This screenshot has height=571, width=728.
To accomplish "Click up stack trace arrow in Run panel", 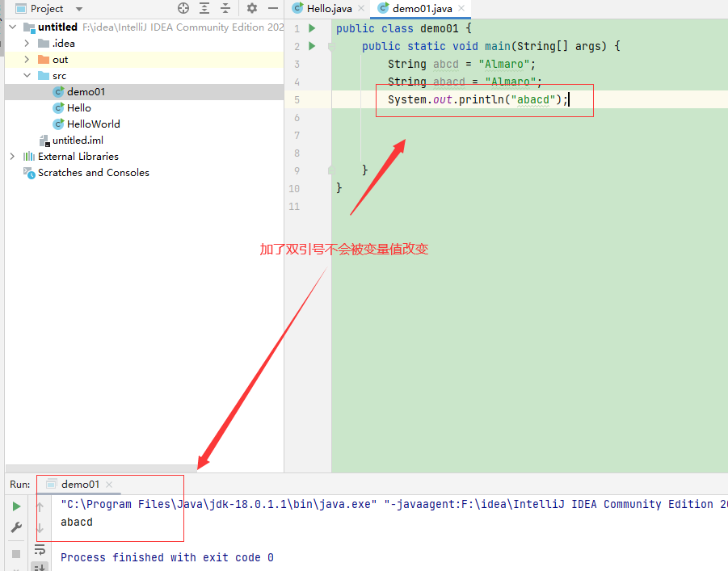I will (x=40, y=507).
